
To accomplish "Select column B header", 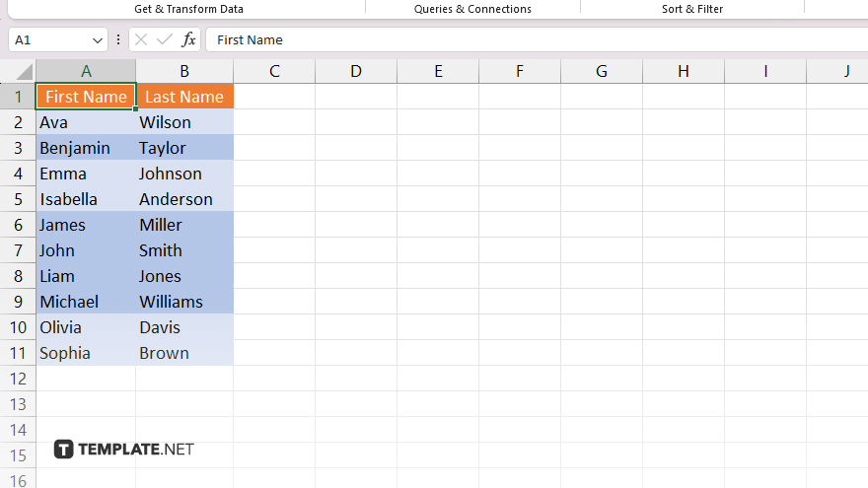I will click(x=184, y=71).
